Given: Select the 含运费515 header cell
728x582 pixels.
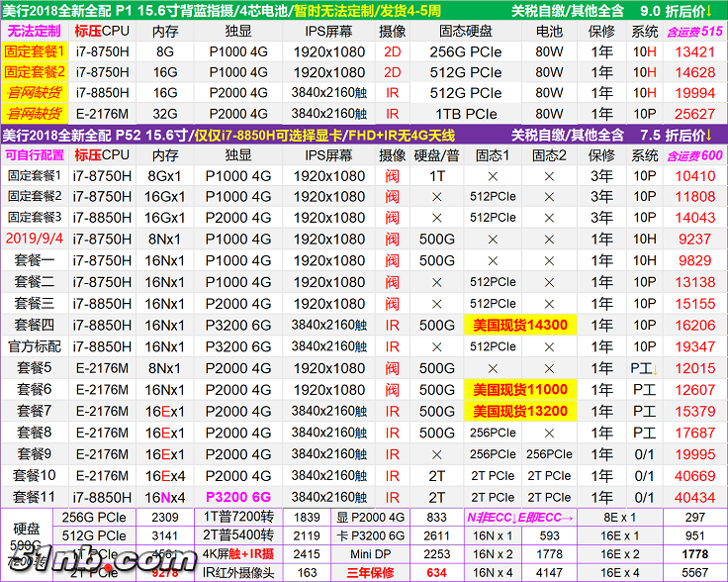Looking at the screenshot, I should point(694,31).
